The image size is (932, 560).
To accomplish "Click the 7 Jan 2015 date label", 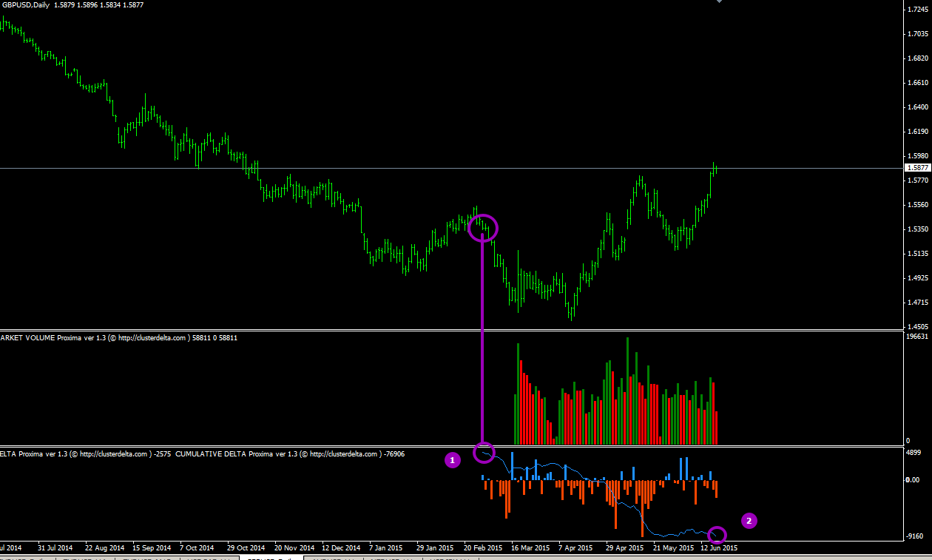I will [388, 548].
